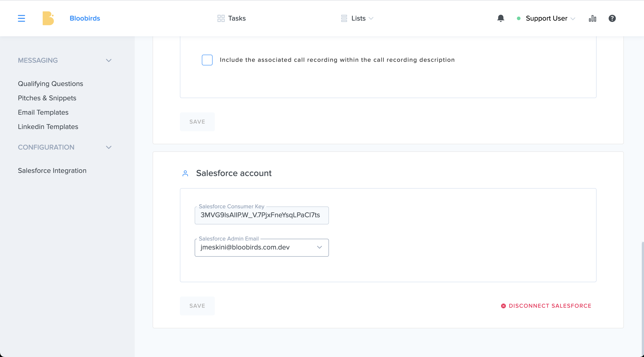Viewport: 644px width, 357px height.
Task: Open Salesforce Integration in sidebar
Action: point(52,170)
